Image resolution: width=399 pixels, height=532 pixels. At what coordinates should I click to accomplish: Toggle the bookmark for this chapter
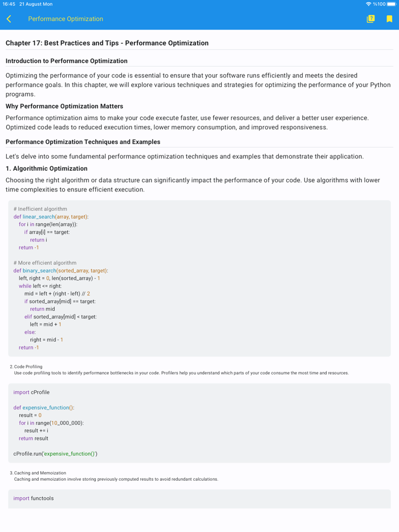pos(389,19)
